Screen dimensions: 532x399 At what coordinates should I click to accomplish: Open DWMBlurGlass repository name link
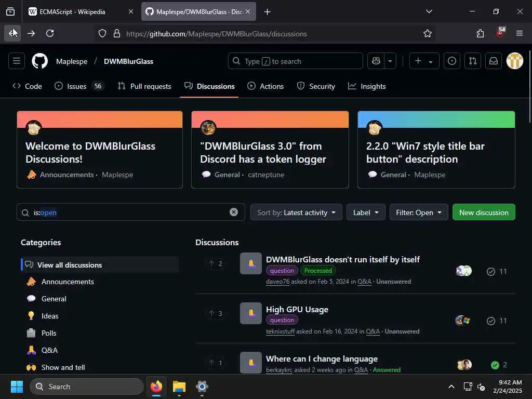128,61
